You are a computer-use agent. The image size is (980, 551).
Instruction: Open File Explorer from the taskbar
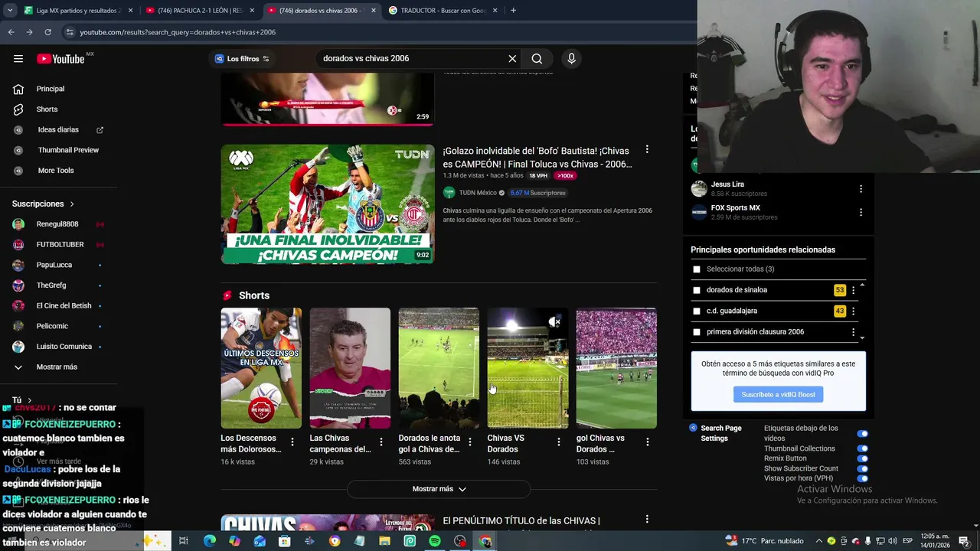(384, 541)
